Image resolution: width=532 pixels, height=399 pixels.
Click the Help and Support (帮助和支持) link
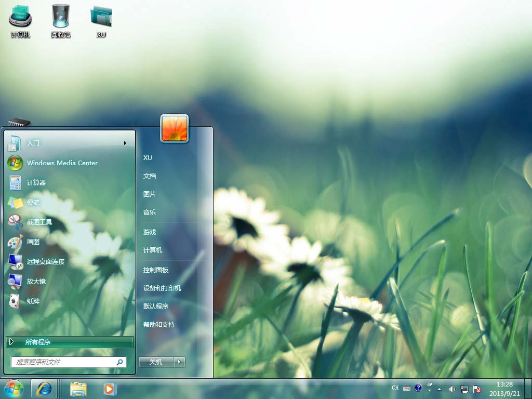159,325
